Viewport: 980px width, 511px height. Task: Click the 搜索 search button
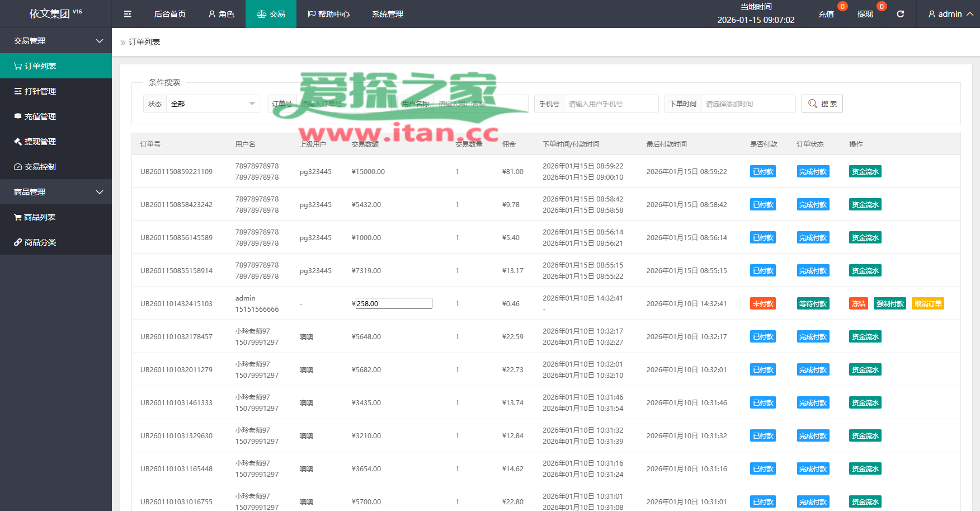coord(822,104)
